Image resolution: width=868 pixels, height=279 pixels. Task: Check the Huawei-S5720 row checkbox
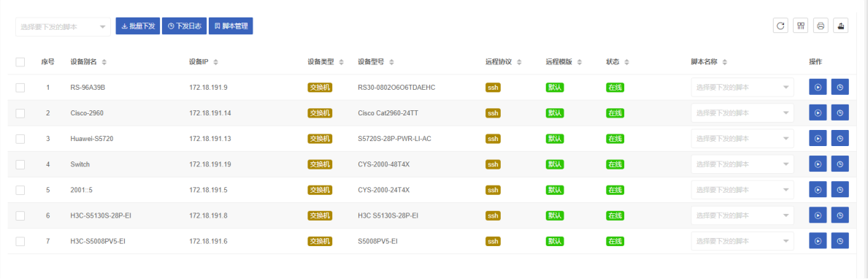(x=20, y=139)
